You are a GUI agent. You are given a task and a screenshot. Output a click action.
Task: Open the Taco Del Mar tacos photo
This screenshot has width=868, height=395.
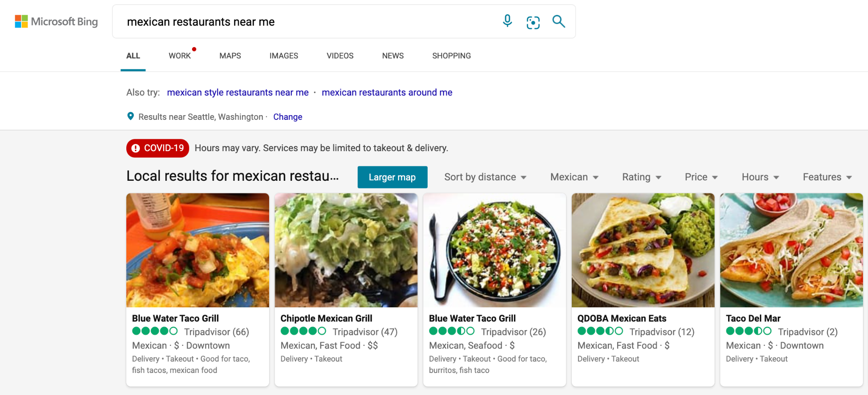(x=791, y=250)
